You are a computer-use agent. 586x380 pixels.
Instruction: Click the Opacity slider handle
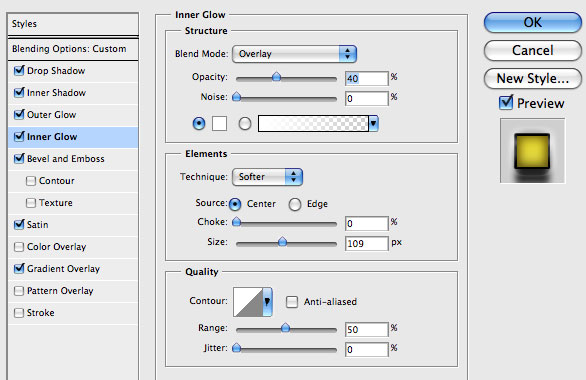coord(277,77)
